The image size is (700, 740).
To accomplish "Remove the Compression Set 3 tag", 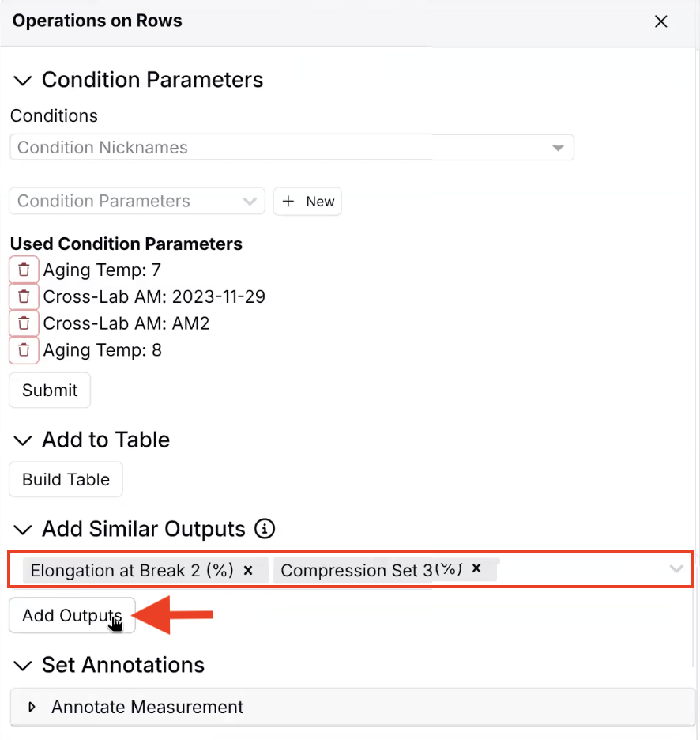I will [476, 568].
